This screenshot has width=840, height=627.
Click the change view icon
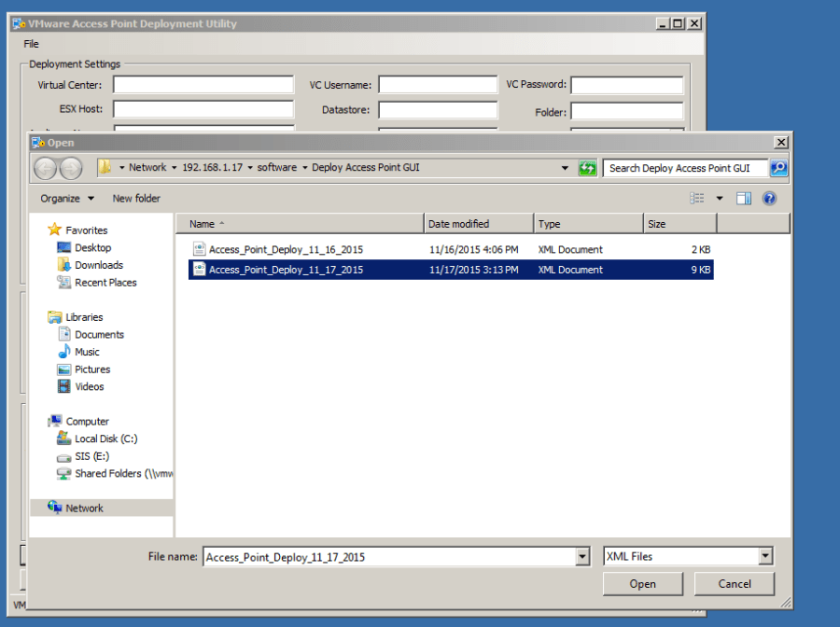pyautogui.click(x=697, y=198)
